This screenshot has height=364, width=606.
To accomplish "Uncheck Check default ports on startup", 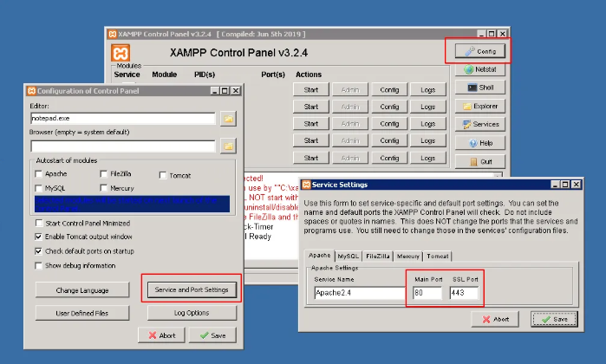I will coord(39,251).
